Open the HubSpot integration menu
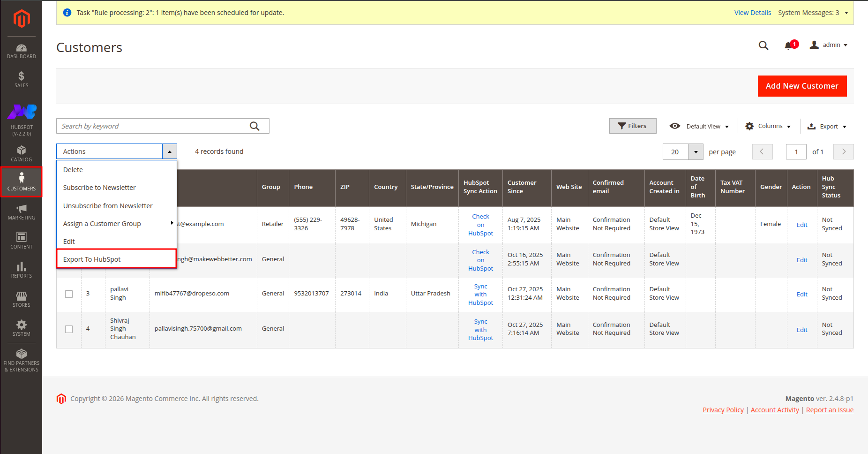868x454 pixels. (x=22, y=120)
